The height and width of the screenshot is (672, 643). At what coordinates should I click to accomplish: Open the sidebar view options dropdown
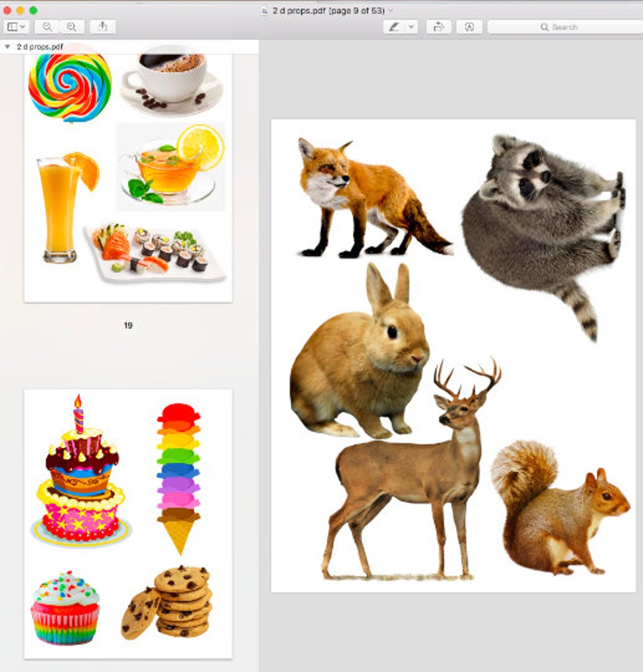click(x=16, y=26)
